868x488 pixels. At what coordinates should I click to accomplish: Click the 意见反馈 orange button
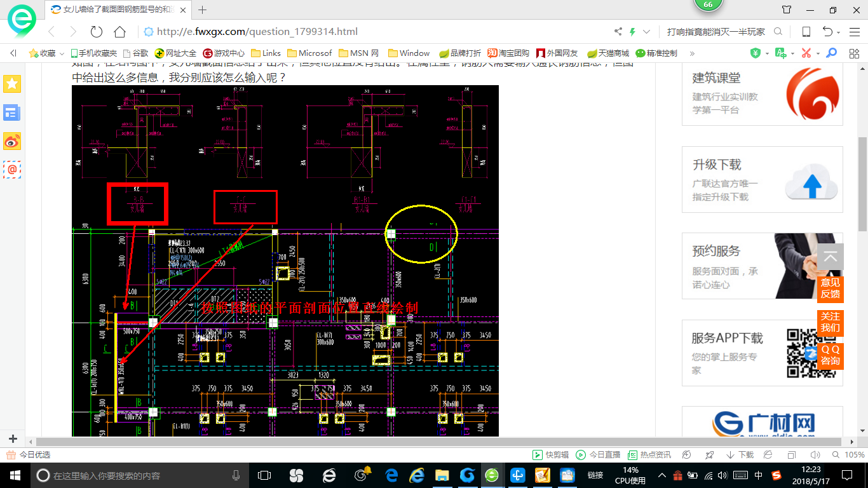[x=831, y=288]
